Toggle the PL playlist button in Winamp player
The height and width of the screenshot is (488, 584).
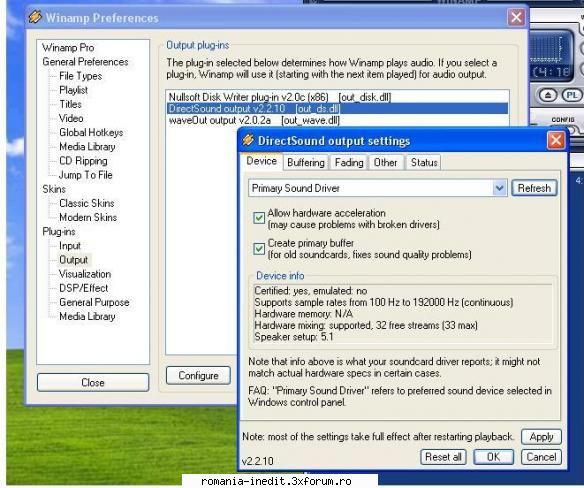572,95
